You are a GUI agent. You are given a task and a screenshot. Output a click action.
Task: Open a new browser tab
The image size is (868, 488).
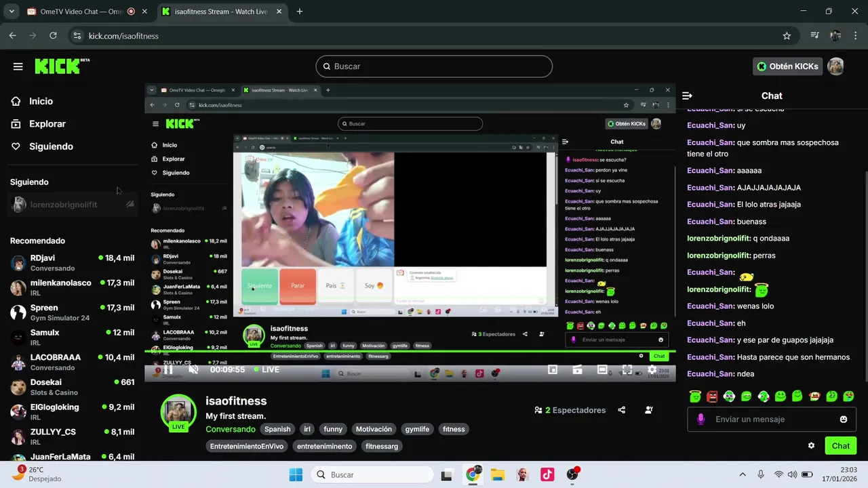300,12
